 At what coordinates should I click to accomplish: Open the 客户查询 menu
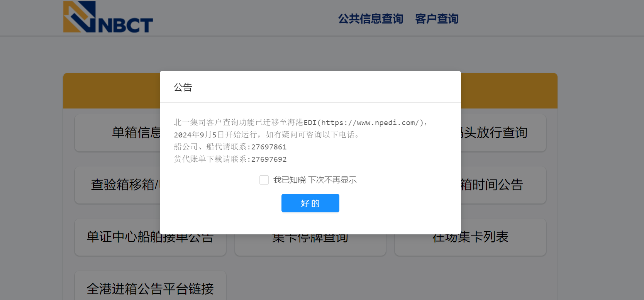click(436, 19)
